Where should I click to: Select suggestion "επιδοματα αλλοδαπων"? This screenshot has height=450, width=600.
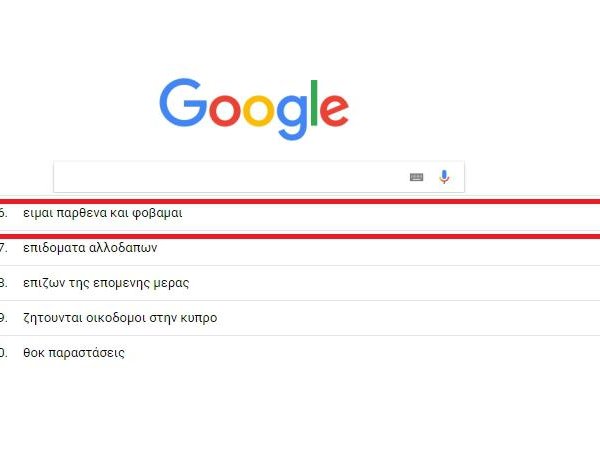pyautogui.click(x=90, y=248)
